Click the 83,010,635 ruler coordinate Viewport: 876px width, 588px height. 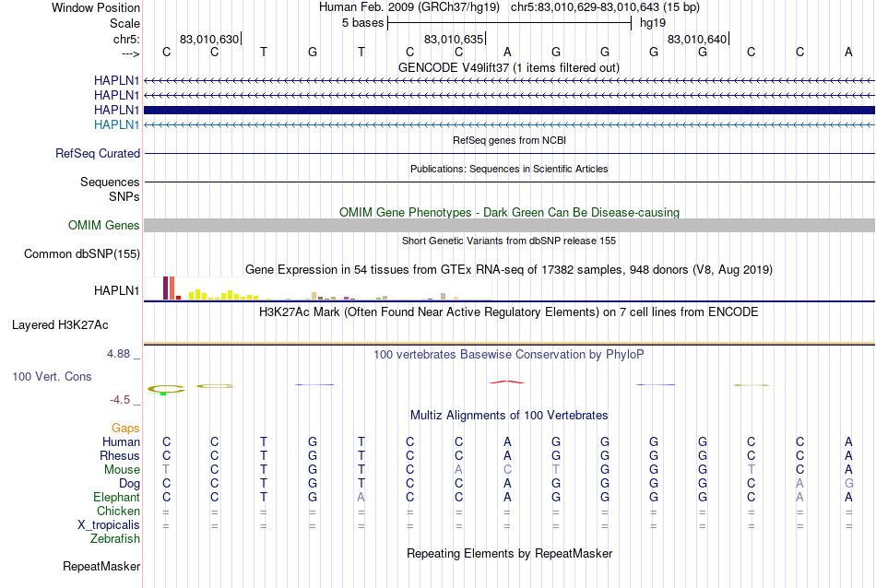pyautogui.click(x=453, y=39)
